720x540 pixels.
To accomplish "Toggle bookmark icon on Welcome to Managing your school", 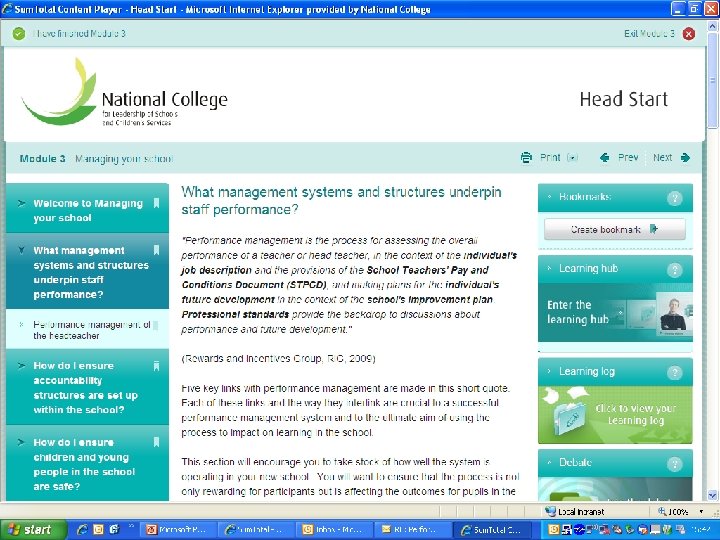I will pos(156,203).
